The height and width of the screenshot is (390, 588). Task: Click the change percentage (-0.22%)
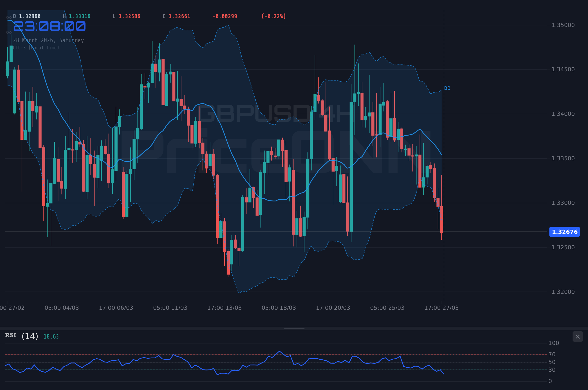[x=273, y=16]
